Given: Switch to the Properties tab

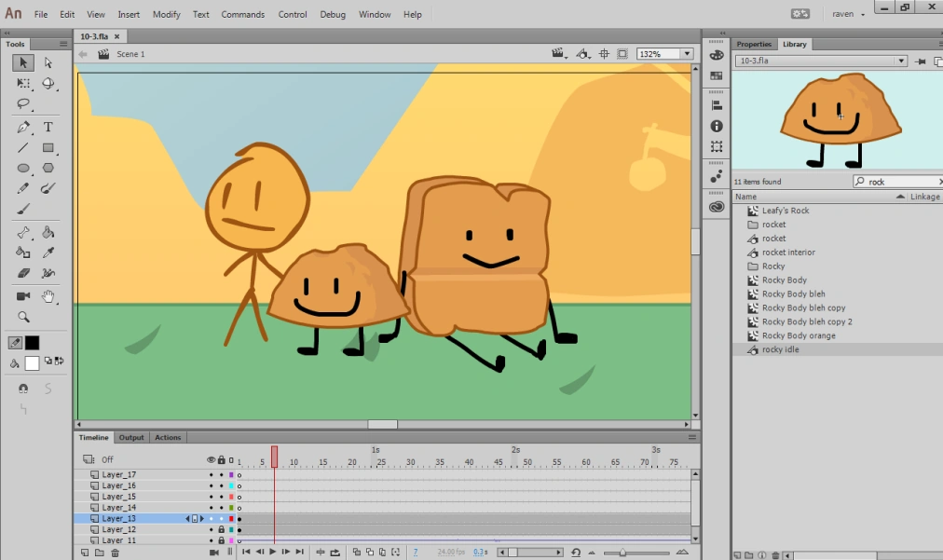Looking at the screenshot, I should pos(754,44).
